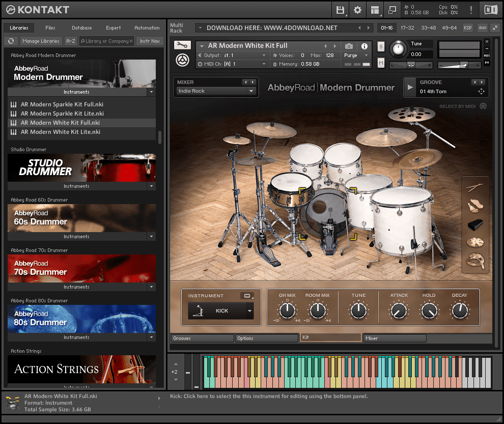Click the NI logo icon
The image size is (504, 424).
point(491,10)
